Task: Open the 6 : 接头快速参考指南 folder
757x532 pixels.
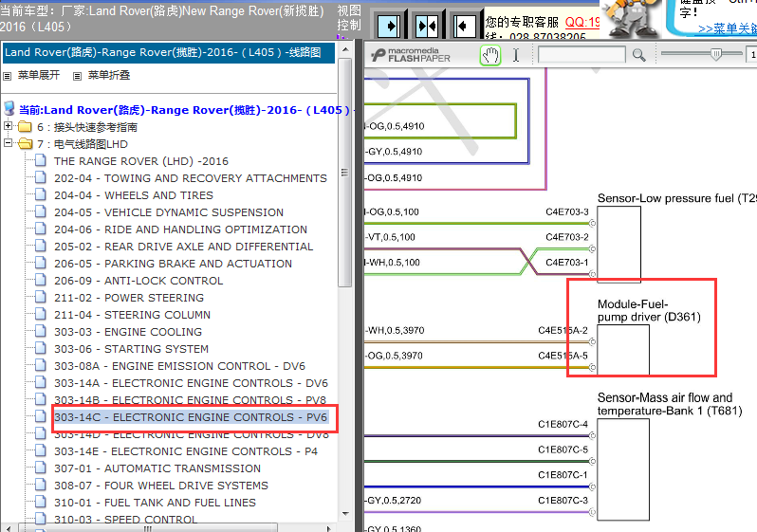Action: coord(87,127)
